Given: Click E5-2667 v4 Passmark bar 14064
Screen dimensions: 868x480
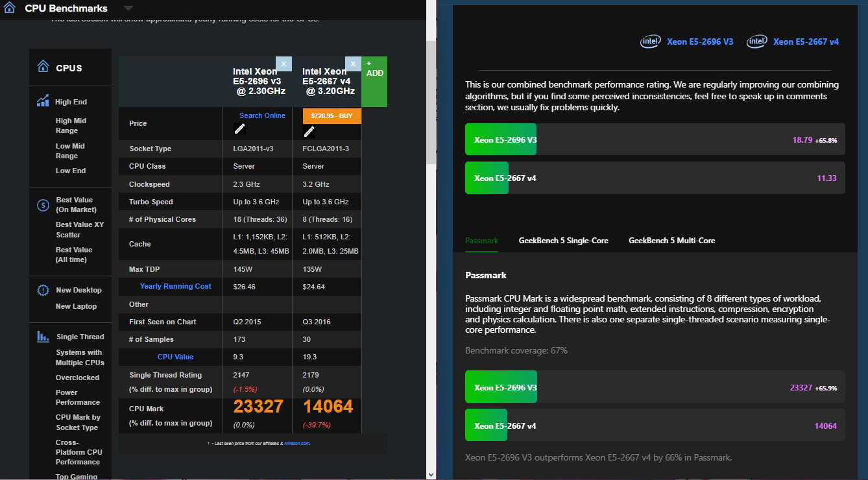Looking at the screenshot, I should pos(655,426).
